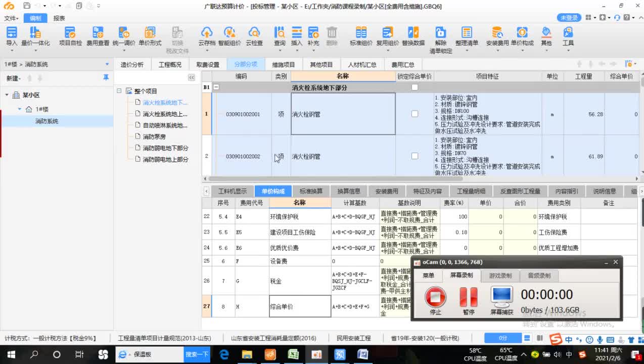Image resolution: width=644 pixels, height=364 pixels.
Task: Click the oCam 停止 stop button
Action: click(x=435, y=300)
